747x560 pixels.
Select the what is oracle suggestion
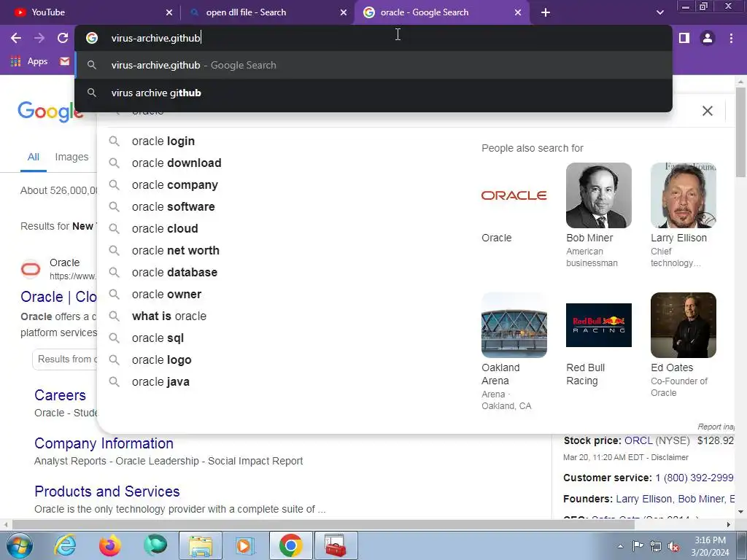click(x=169, y=316)
